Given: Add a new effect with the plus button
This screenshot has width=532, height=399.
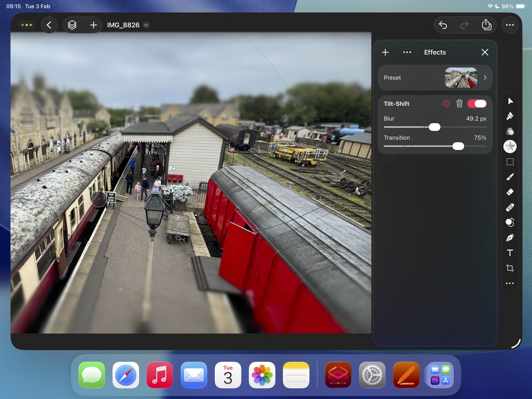Looking at the screenshot, I should point(385,52).
